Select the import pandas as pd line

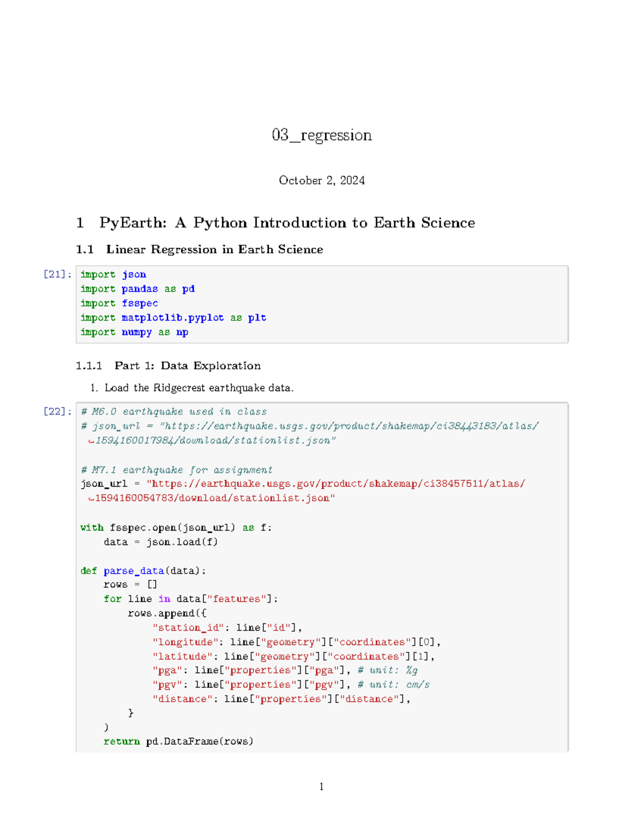[x=138, y=289]
